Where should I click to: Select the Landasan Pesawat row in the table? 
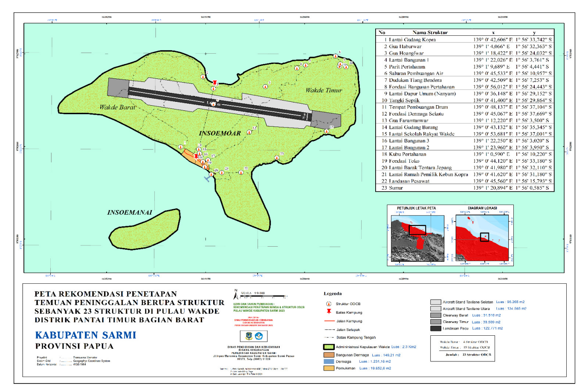[x=465, y=181]
